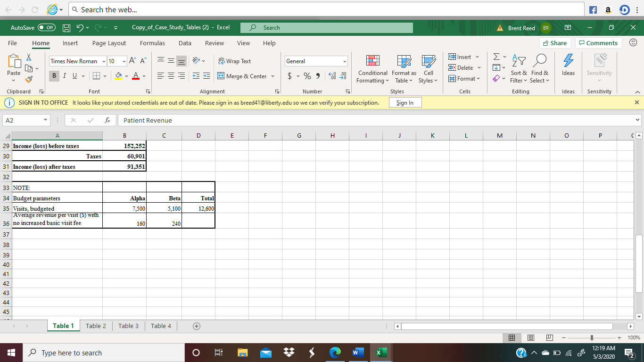Switch to Page Break Preview icon
Screen dimensions: 644x362
click(x=549, y=338)
